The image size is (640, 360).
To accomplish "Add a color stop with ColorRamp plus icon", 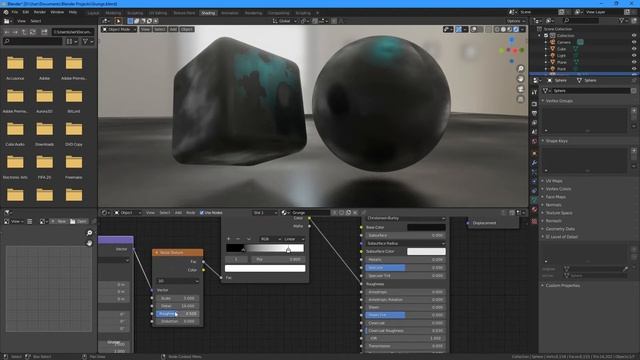I will coord(229,239).
